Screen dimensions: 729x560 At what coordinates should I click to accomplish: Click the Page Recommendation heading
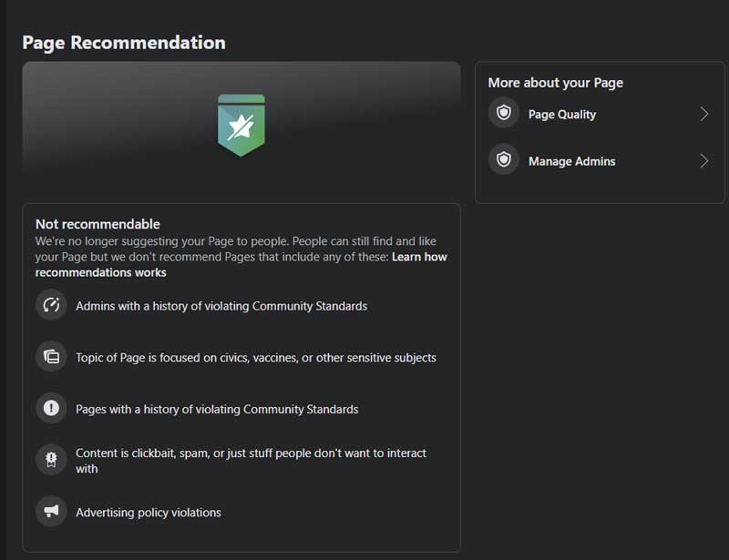point(124,42)
